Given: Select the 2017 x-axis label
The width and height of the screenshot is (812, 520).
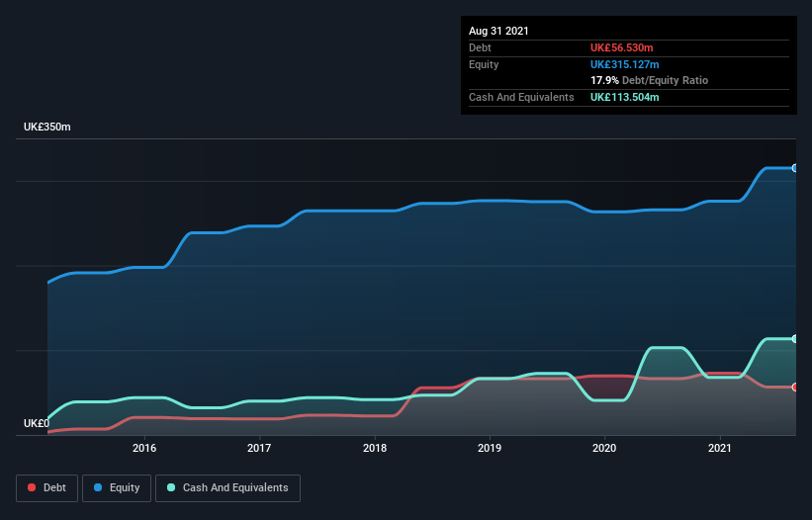Looking at the screenshot, I should click(259, 448).
